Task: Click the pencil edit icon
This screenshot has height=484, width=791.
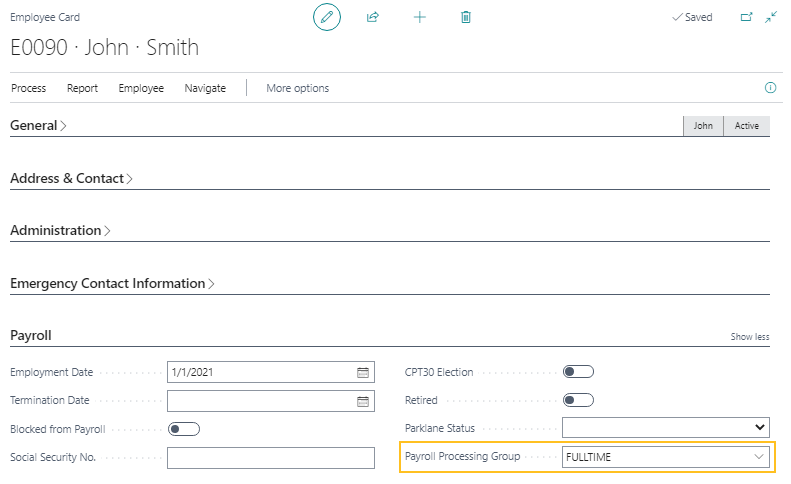Action: pyautogui.click(x=327, y=17)
